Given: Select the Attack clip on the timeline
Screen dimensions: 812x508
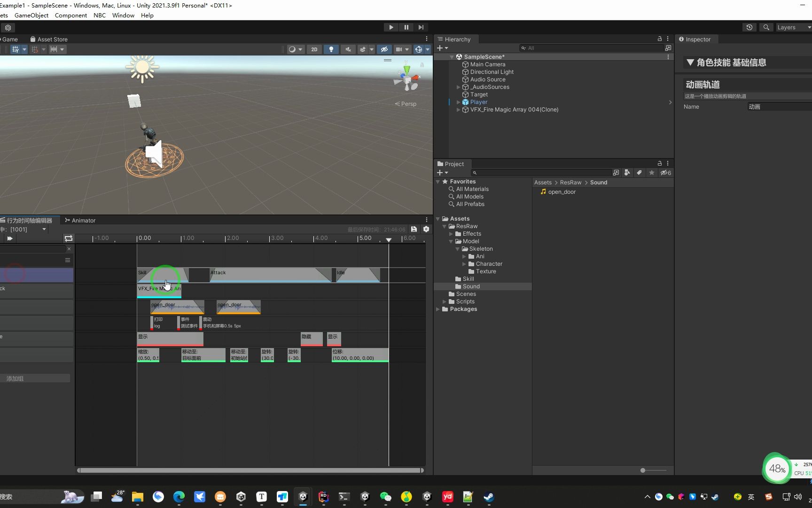Looking at the screenshot, I should pyautogui.click(x=270, y=275).
